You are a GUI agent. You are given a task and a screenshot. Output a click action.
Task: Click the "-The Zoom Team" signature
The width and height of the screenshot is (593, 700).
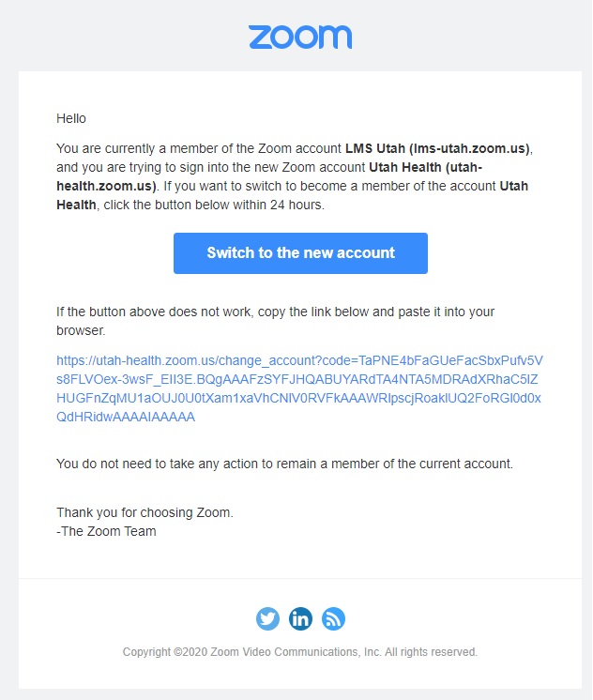pos(106,531)
